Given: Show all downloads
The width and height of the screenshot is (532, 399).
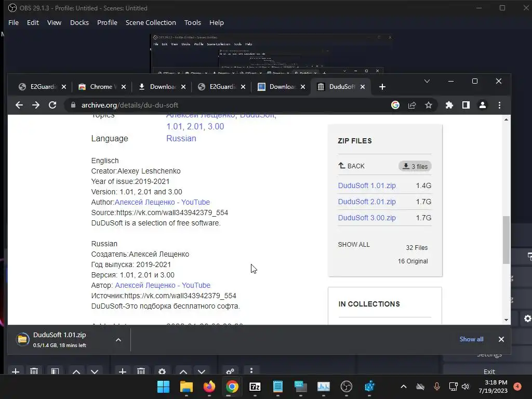Looking at the screenshot, I should 471,339.
